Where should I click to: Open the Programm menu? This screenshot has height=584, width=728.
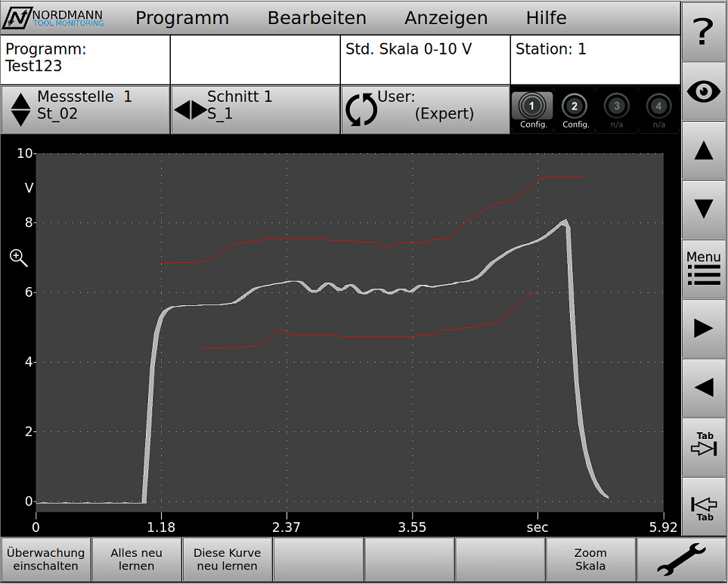coord(181,18)
